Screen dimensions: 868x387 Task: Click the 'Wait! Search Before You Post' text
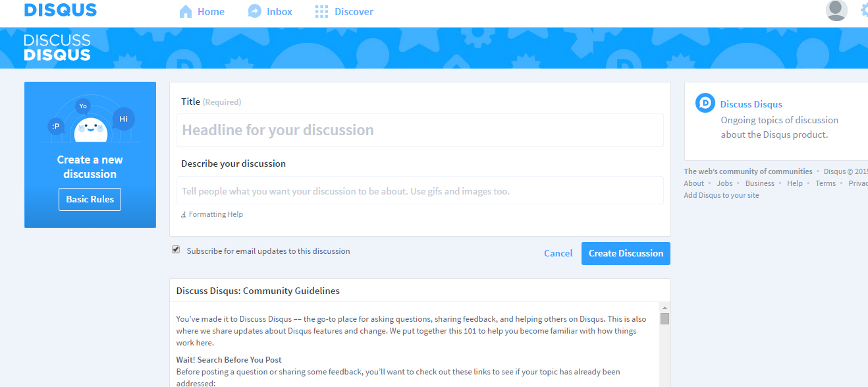tap(229, 360)
